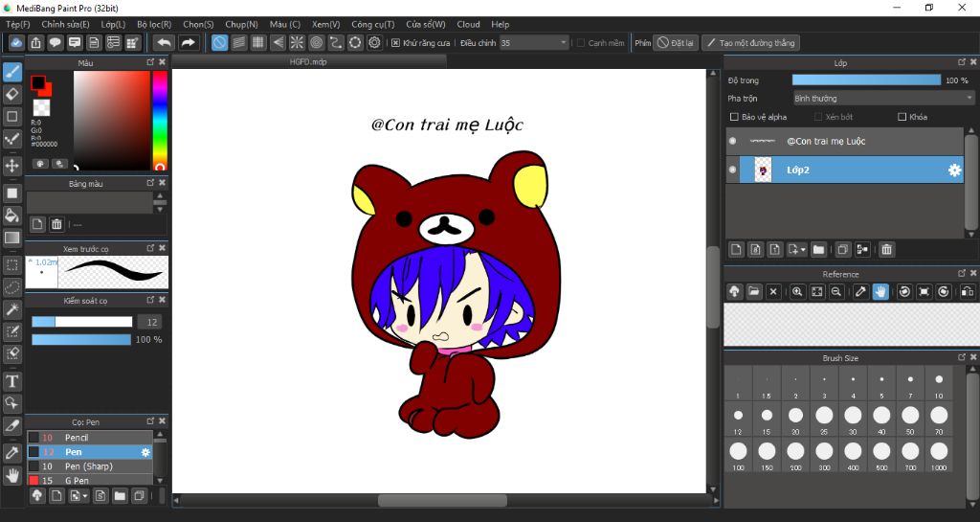Viewport: 980px width, 522px height.
Task: Select the Bucket fill tool
Action: pos(11,216)
